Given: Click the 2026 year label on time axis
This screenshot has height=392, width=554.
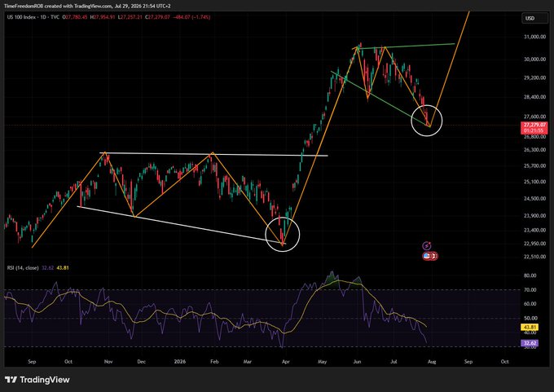Looking at the screenshot, I should (180, 362).
